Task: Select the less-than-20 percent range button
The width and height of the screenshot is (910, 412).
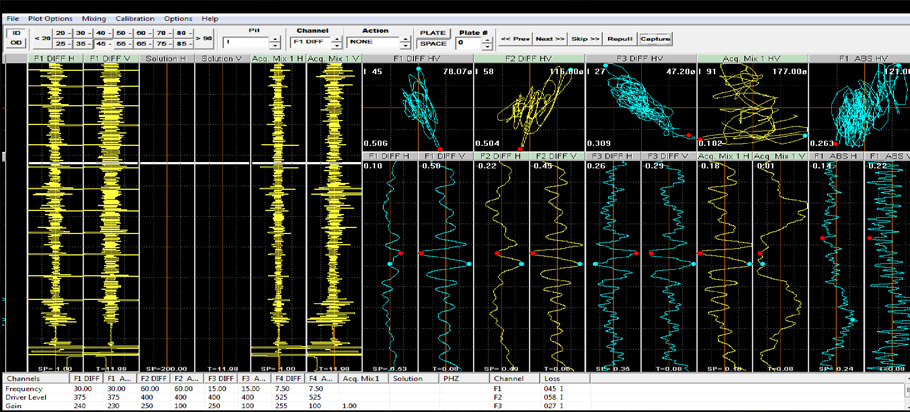Action: [x=40, y=38]
